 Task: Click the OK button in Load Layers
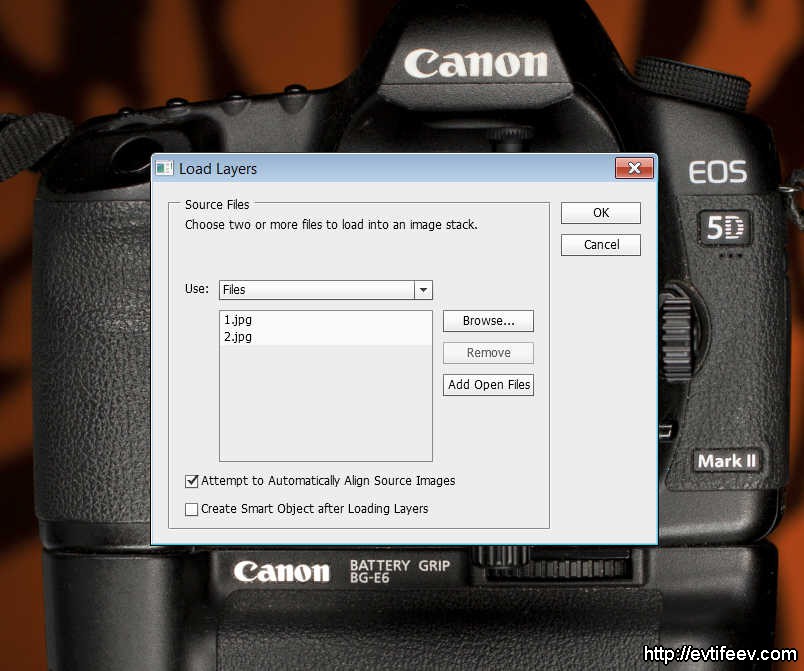pos(600,213)
